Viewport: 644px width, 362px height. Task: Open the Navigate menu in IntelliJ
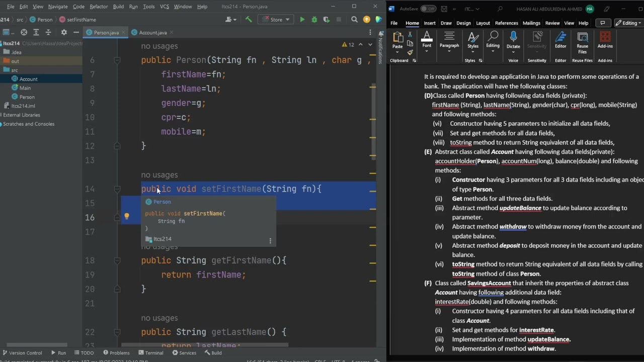[x=58, y=7]
